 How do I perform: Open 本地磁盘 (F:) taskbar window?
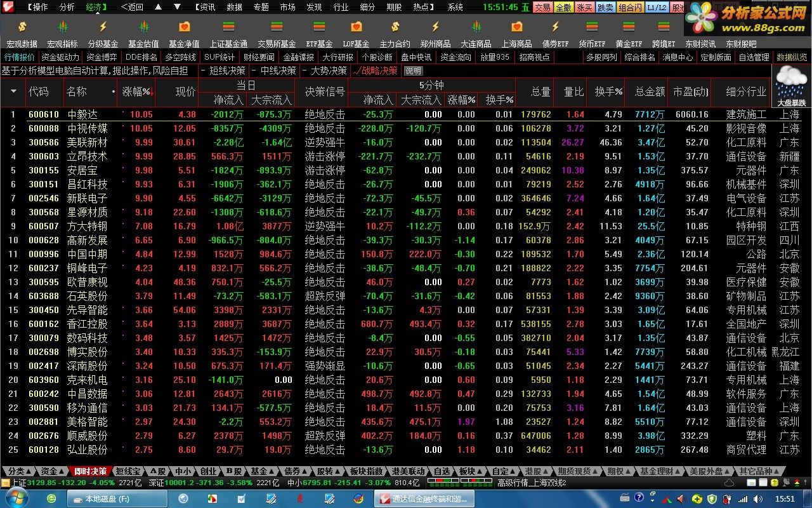point(116,499)
